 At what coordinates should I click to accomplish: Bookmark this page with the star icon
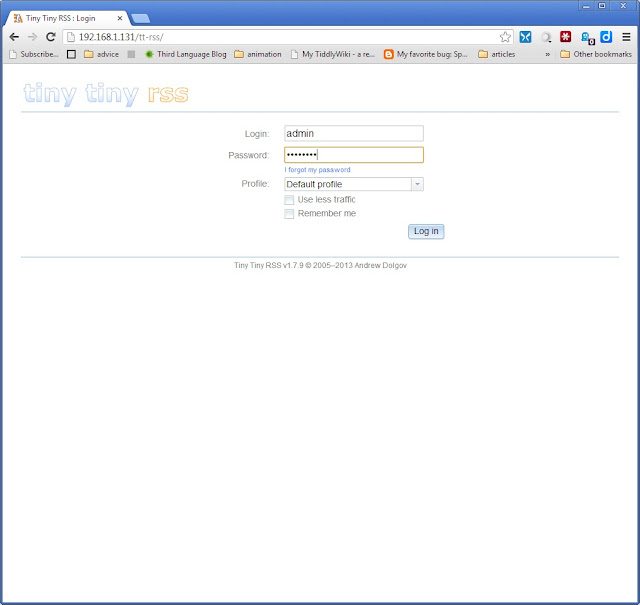[505, 37]
